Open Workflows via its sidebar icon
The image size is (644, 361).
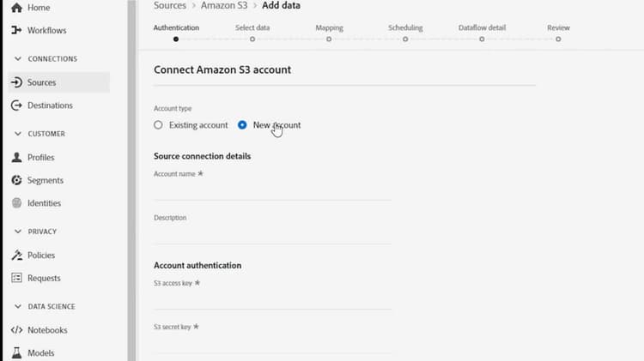pyautogui.click(x=17, y=31)
